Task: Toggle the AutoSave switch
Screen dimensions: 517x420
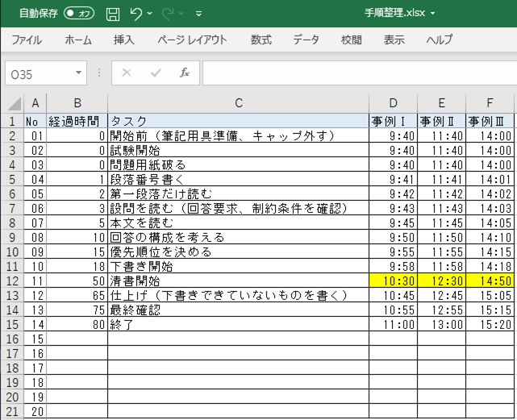Action: (78, 14)
